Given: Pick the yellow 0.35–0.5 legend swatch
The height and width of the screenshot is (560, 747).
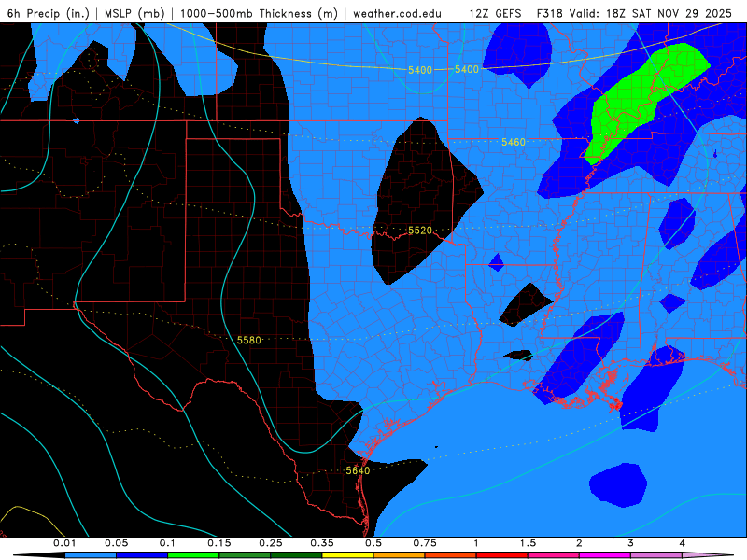Looking at the screenshot, I should [x=347, y=555].
